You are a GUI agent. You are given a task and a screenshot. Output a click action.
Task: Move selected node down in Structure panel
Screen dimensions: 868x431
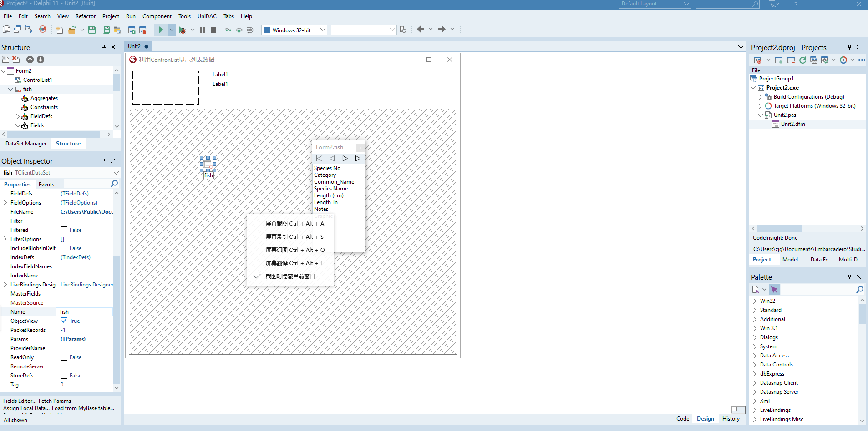(x=41, y=60)
